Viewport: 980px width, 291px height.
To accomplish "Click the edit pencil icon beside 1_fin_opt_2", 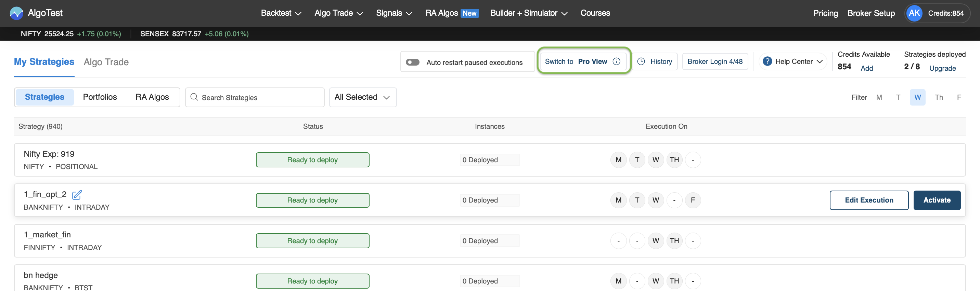I will [x=77, y=195].
